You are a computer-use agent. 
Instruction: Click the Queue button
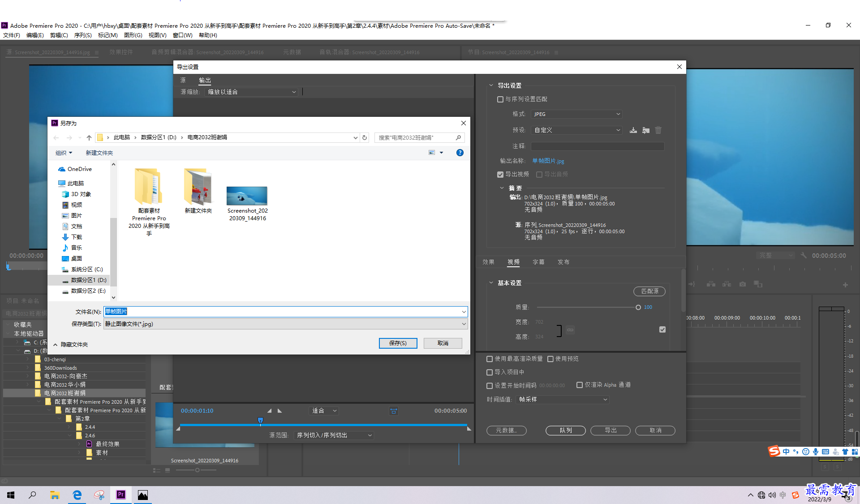coord(566,430)
